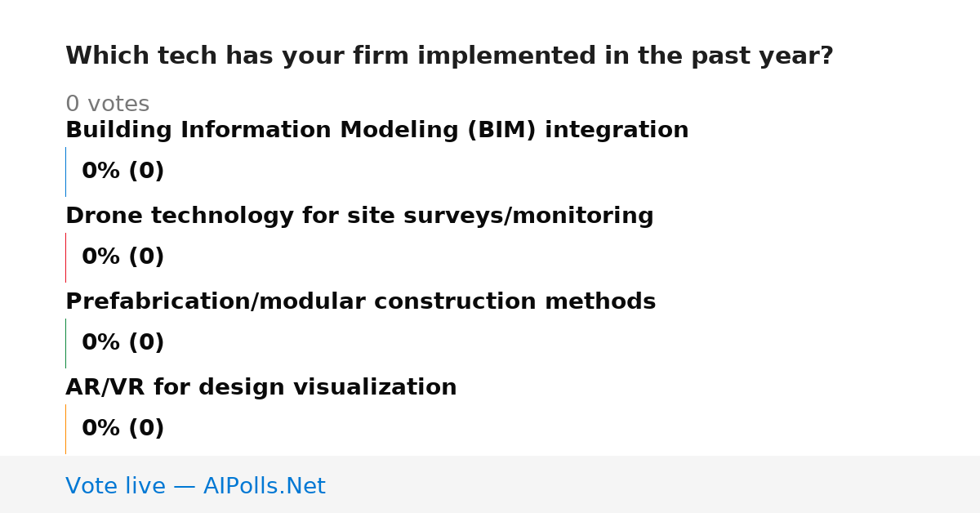980x513 pixels.
Task: Select AR/VR for design visualization
Action: pos(261,388)
